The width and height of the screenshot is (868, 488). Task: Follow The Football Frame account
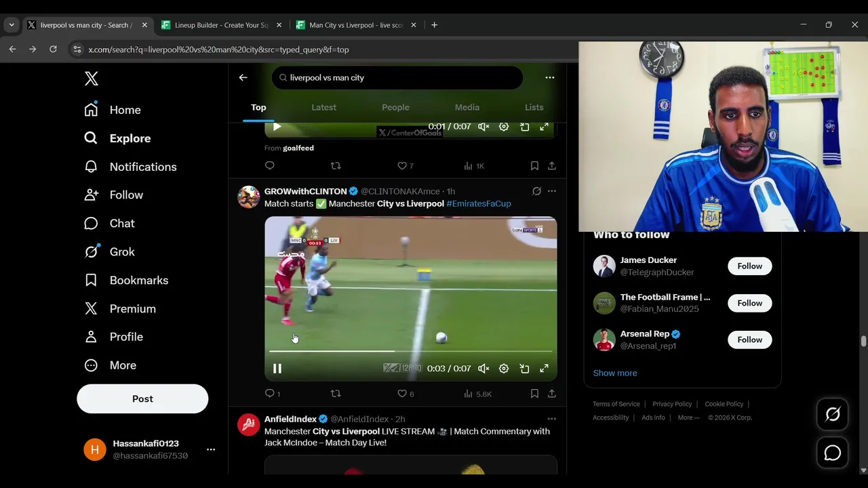(750, 303)
